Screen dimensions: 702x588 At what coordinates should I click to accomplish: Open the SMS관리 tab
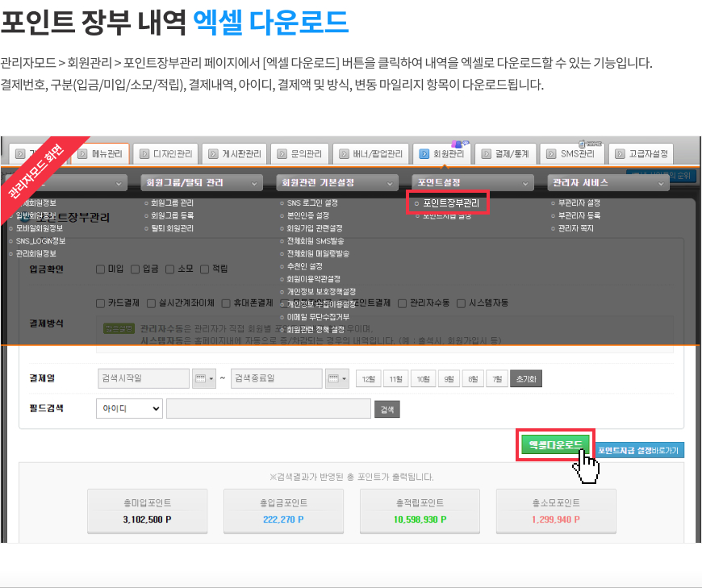[572, 154]
